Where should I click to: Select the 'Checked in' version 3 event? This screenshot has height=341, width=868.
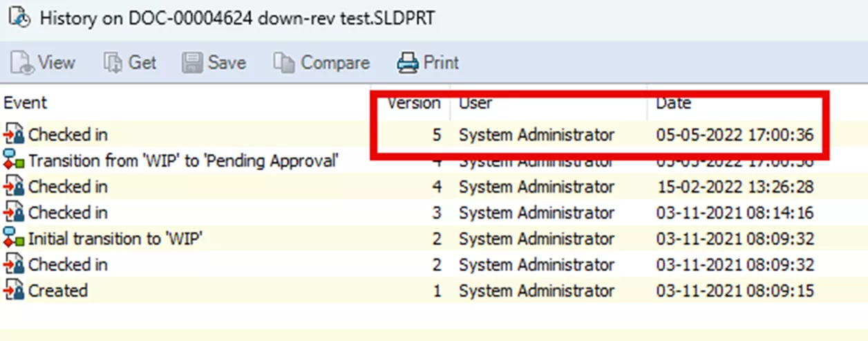point(68,212)
